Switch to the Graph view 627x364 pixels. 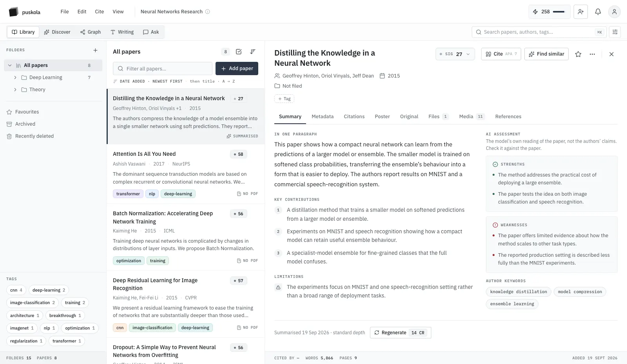tap(91, 32)
